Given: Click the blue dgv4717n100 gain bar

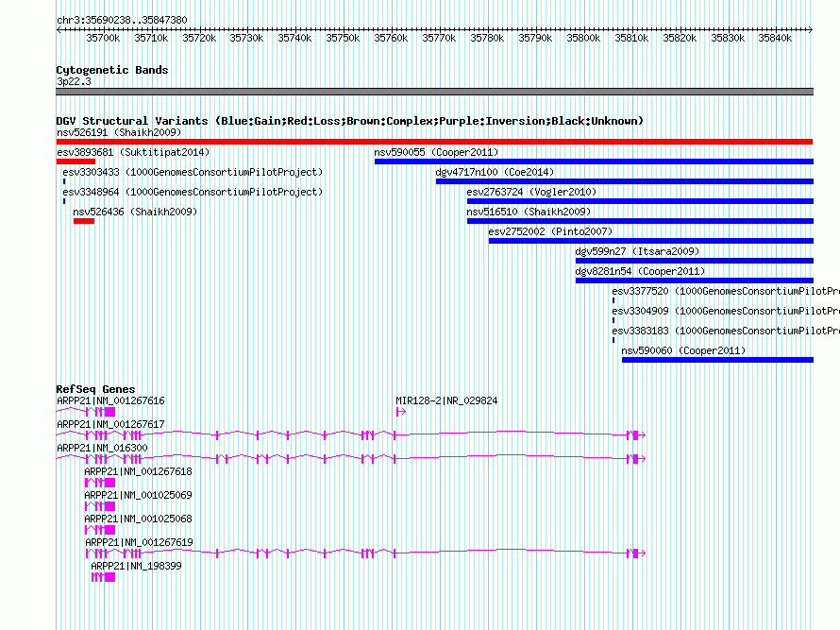Looking at the screenshot, I should coord(625,181).
